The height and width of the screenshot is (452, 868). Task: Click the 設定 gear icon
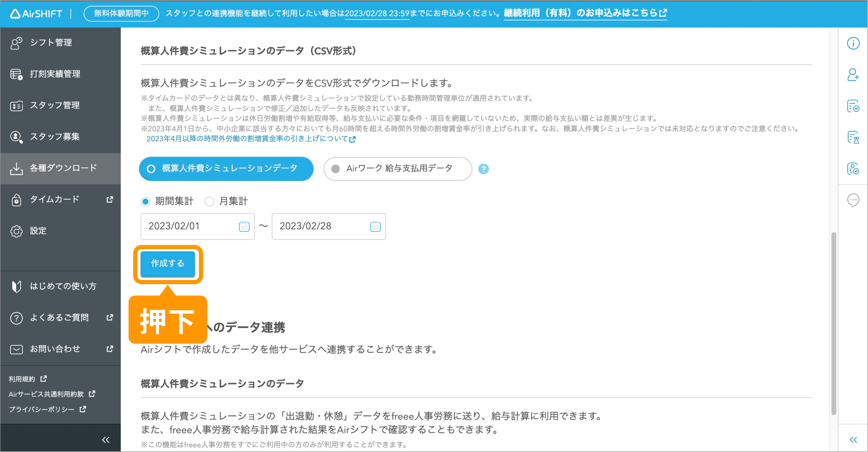(x=16, y=231)
